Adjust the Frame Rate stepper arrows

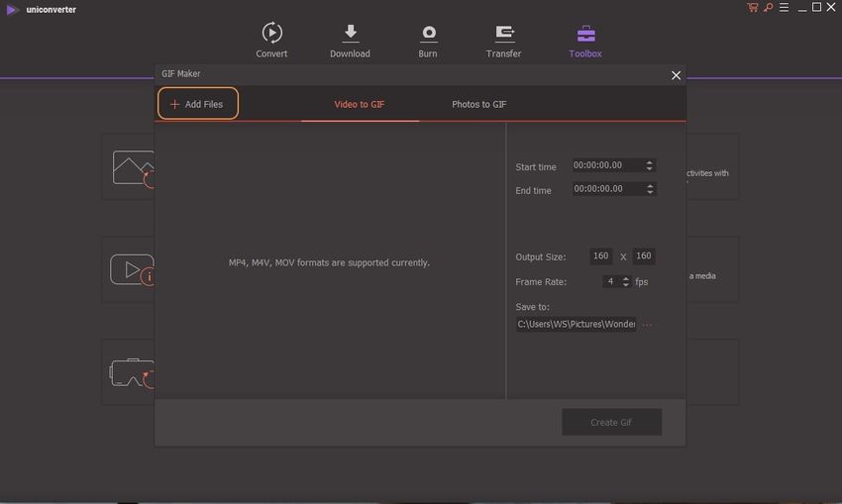pyautogui.click(x=626, y=281)
